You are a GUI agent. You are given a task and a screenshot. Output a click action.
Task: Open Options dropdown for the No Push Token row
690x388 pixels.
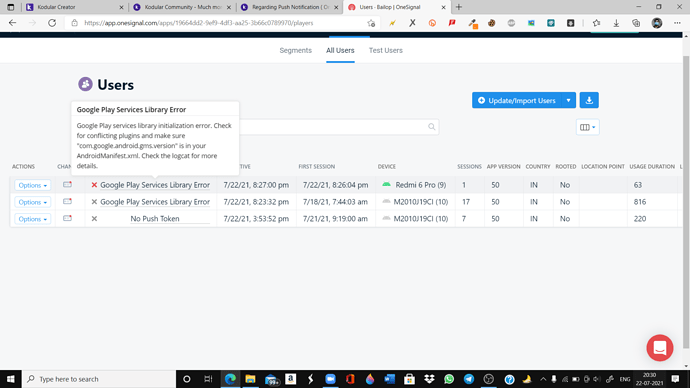33,219
